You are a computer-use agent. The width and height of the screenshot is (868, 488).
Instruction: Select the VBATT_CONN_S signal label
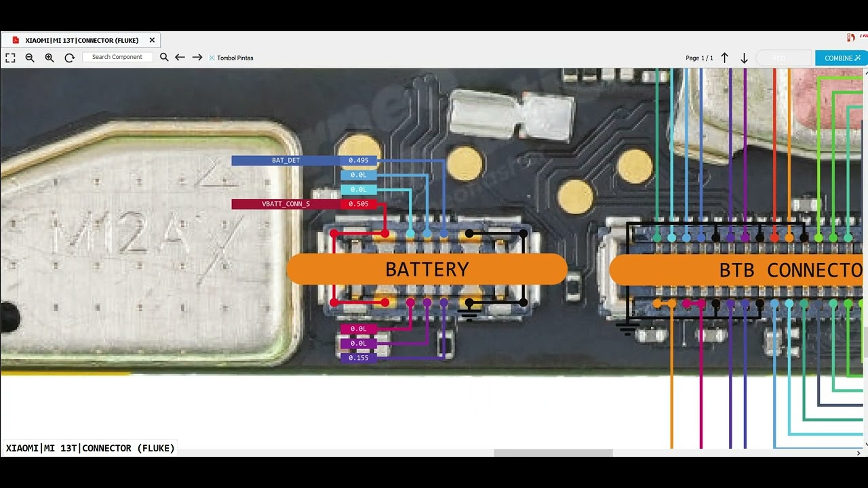pyautogui.click(x=285, y=204)
